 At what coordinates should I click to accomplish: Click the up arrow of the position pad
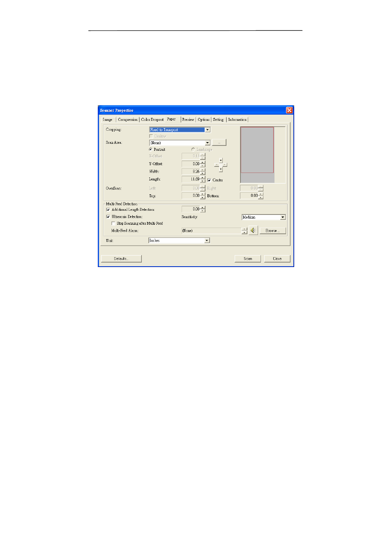[x=221, y=161]
